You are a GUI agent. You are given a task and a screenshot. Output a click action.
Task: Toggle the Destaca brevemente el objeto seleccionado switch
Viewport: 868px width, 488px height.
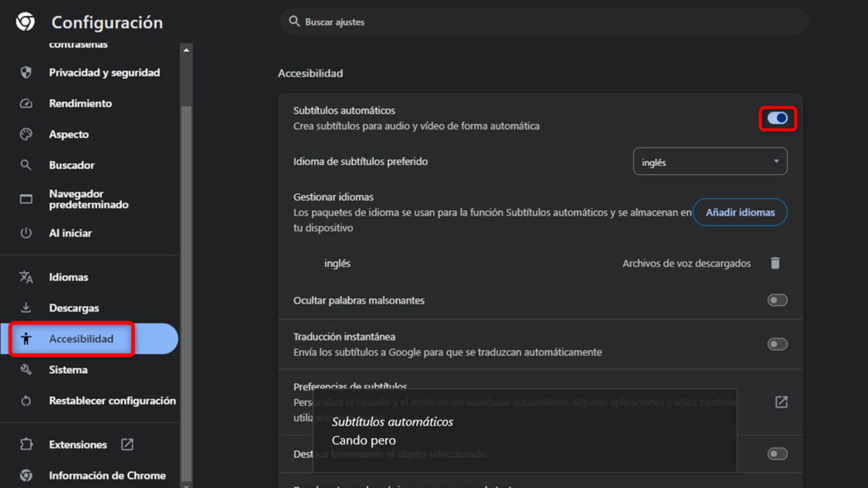point(777,453)
